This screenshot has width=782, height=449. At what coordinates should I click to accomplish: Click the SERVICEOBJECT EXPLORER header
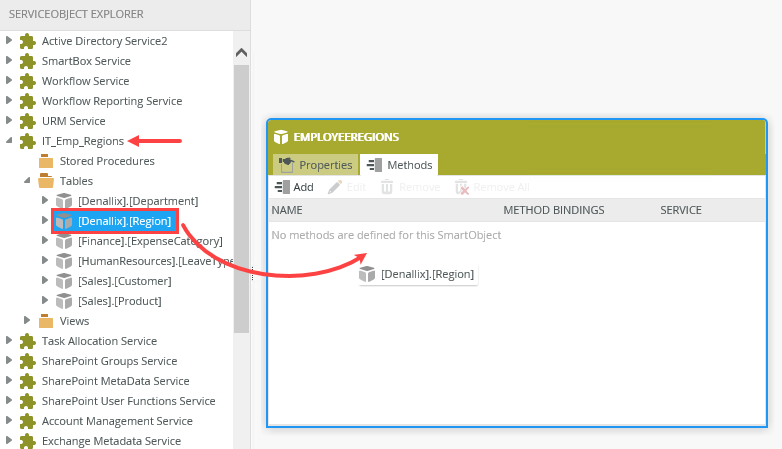(x=76, y=14)
